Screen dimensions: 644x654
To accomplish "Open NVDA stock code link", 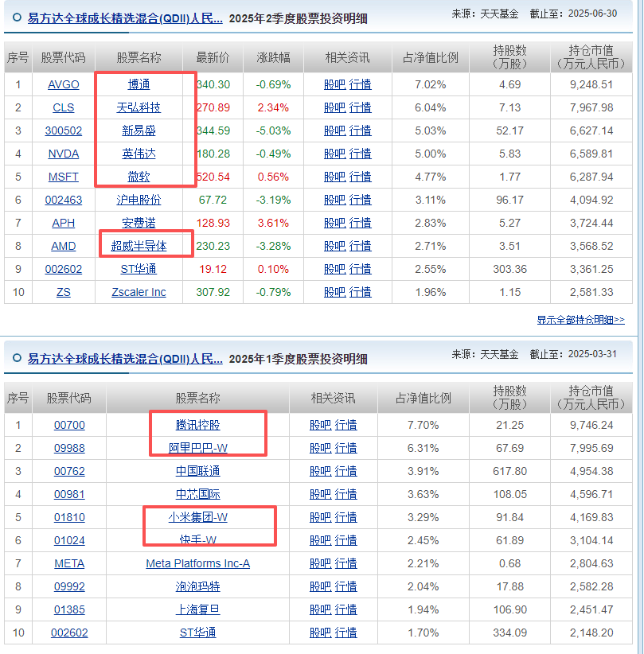I will coord(64,154).
